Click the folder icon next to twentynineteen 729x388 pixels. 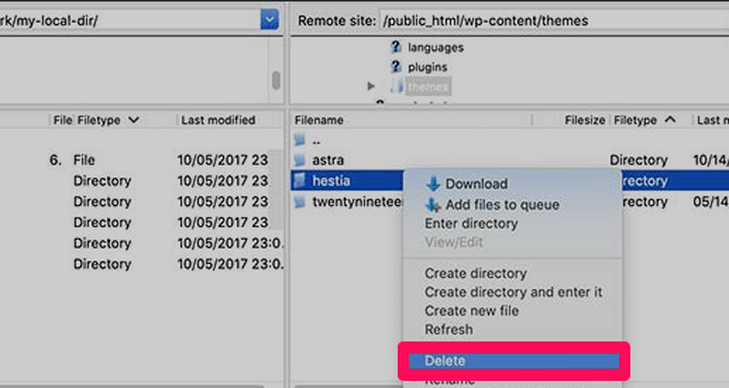(x=300, y=202)
